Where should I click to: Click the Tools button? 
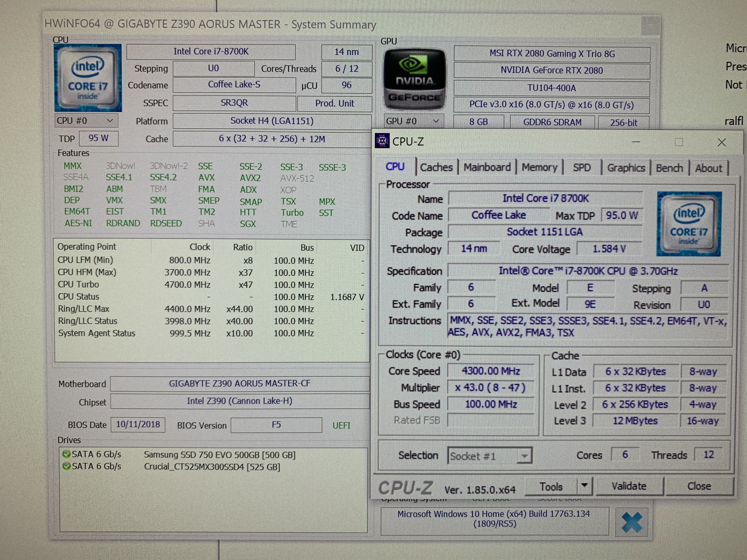[x=551, y=486]
